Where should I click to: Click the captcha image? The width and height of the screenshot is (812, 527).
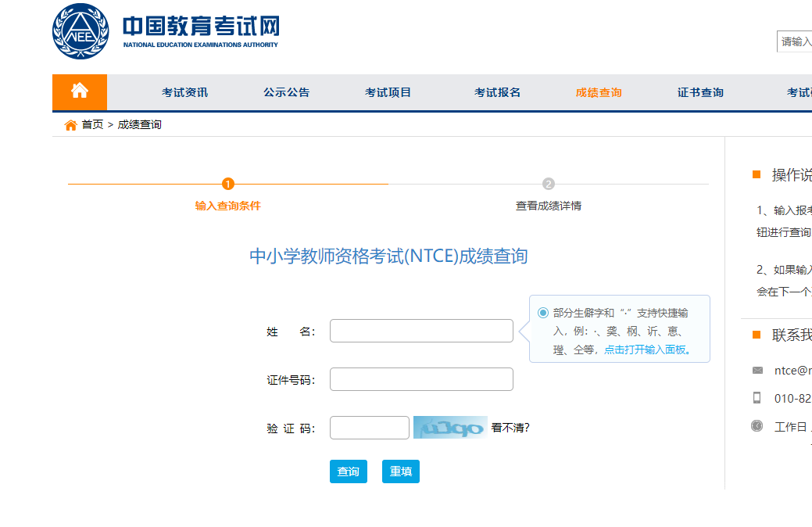(x=450, y=428)
